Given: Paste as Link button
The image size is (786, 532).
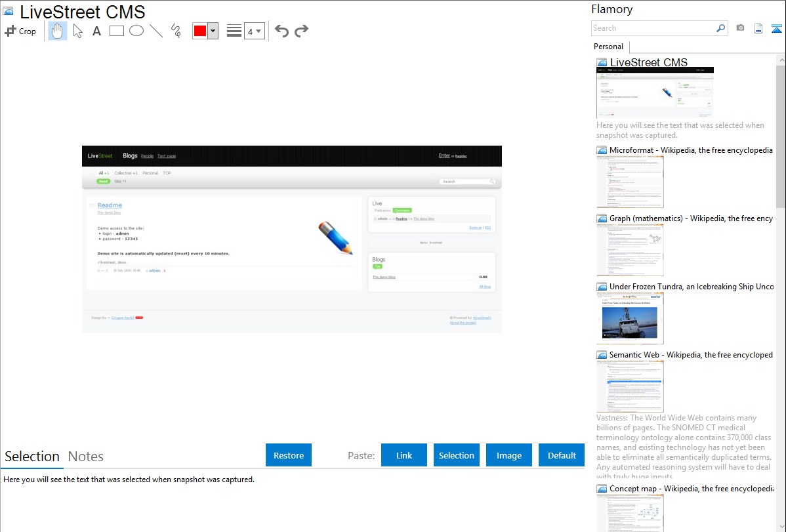Looking at the screenshot, I should tap(404, 455).
